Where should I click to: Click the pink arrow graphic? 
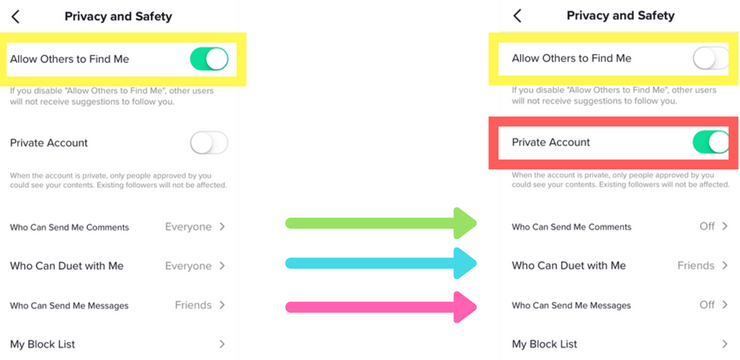(x=381, y=307)
